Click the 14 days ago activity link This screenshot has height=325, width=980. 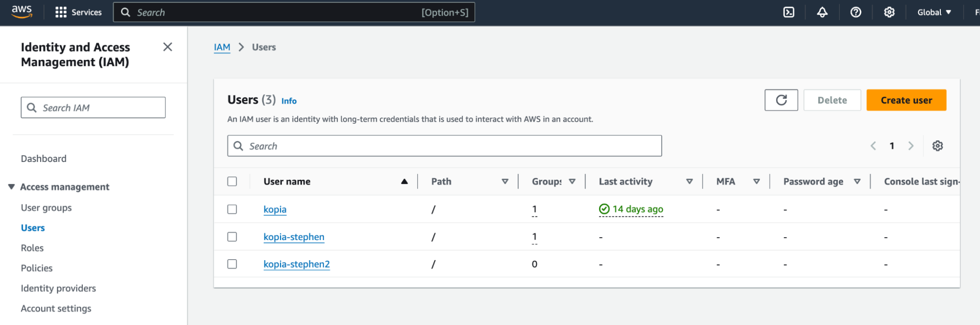638,209
